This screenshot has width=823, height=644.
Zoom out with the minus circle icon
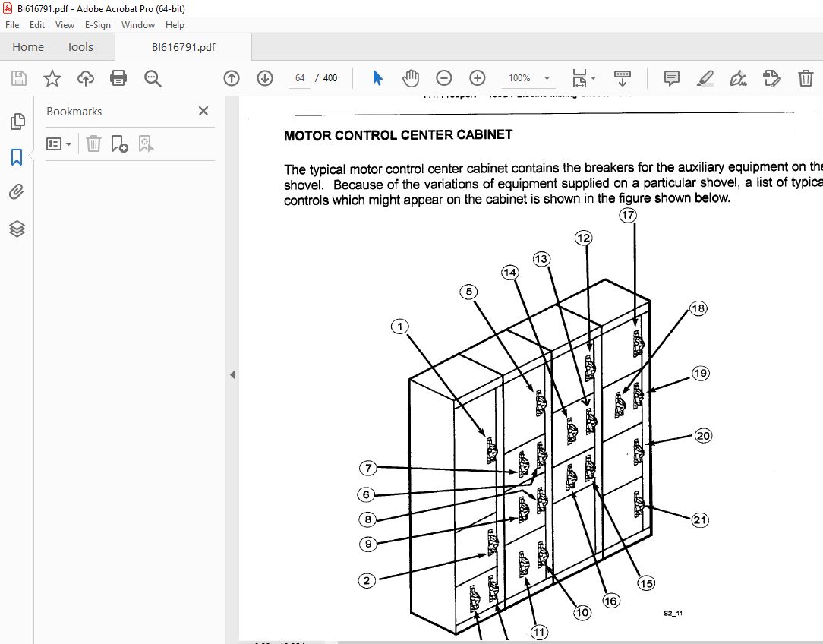[x=444, y=78]
